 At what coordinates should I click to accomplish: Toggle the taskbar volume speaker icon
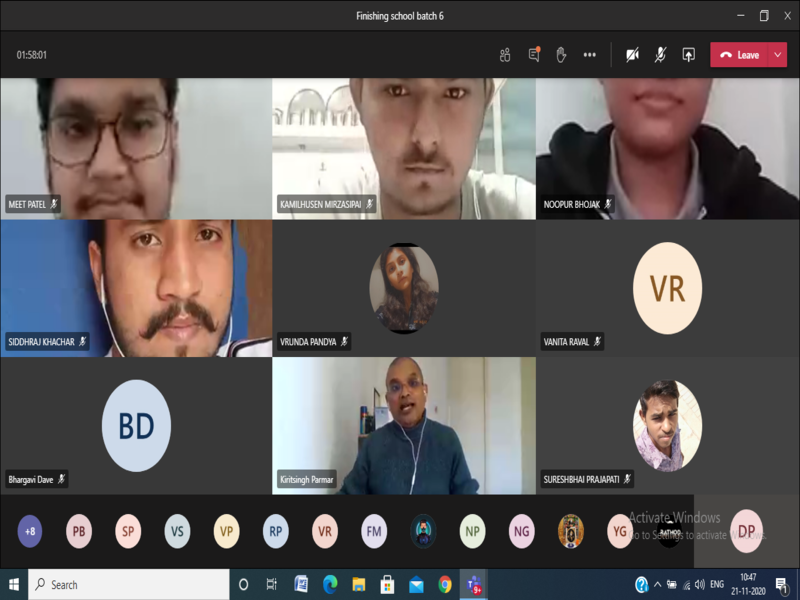coord(700,584)
